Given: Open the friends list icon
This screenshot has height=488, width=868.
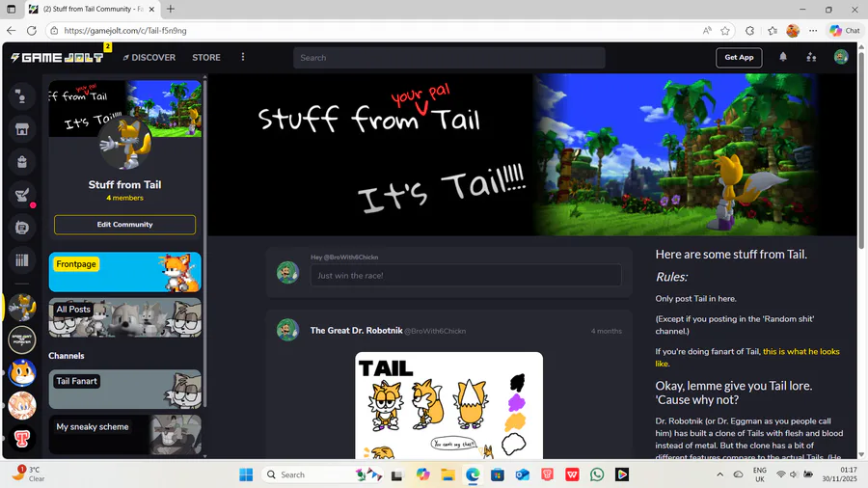Looking at the screenshot, I should [x=811, y=57].
